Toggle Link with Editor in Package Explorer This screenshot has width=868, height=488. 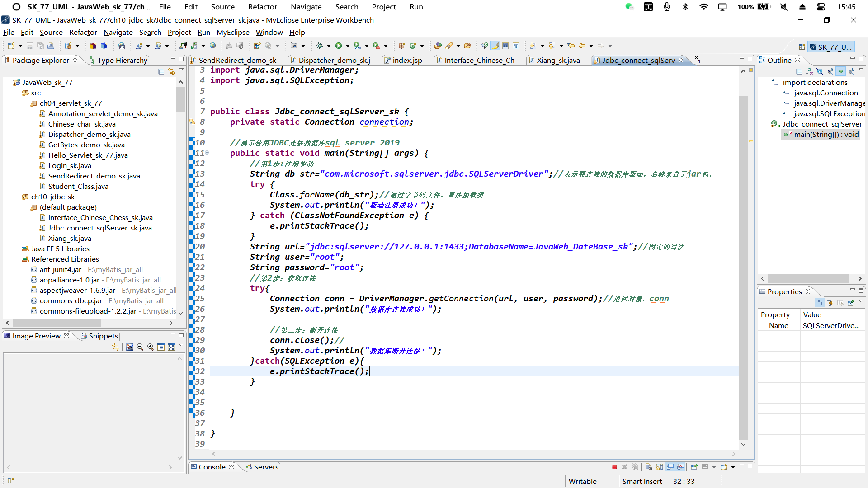coord(171,71)
